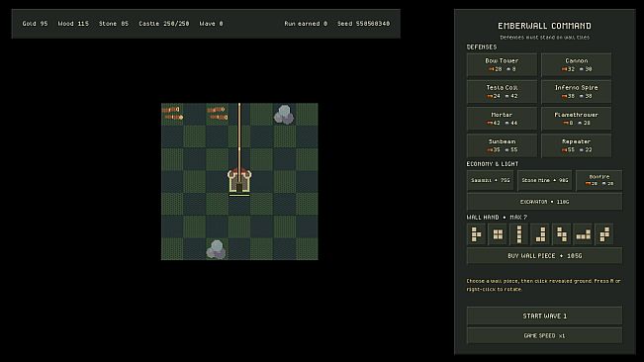Choose the Inferno Spire defense

(x=576, y=92)
